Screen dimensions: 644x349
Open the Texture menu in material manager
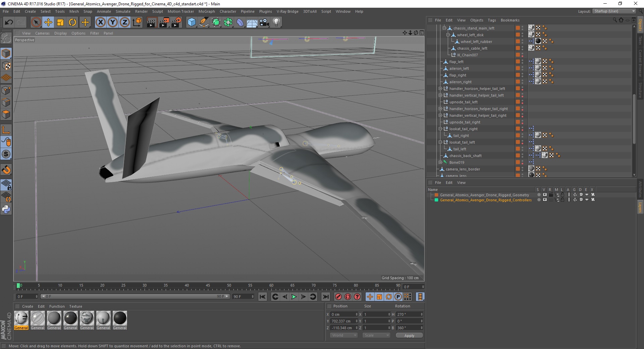click(75, 306)
